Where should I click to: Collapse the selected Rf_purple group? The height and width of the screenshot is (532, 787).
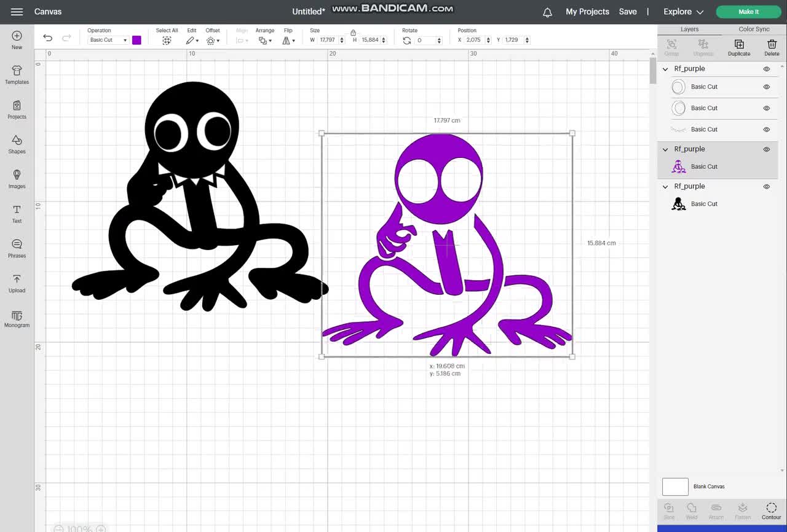tap(665, 149)
